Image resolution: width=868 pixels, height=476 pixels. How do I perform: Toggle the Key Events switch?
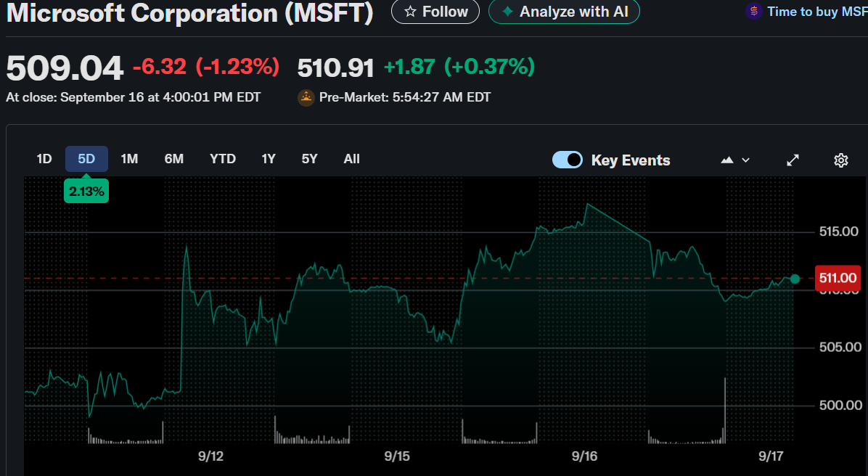(x=568, y=160)
